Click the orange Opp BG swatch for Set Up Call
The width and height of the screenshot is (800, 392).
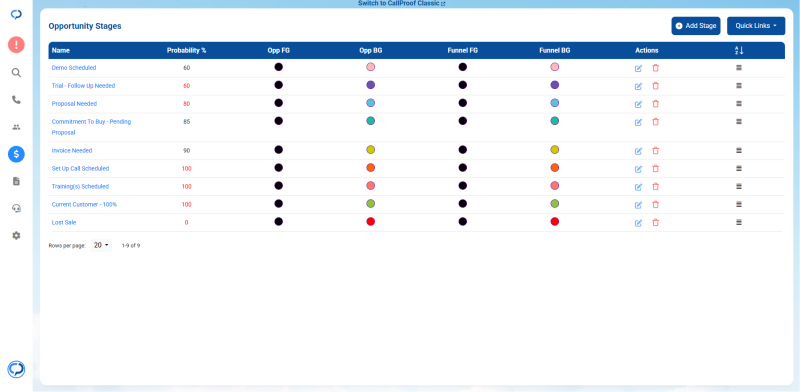point(371,167)
